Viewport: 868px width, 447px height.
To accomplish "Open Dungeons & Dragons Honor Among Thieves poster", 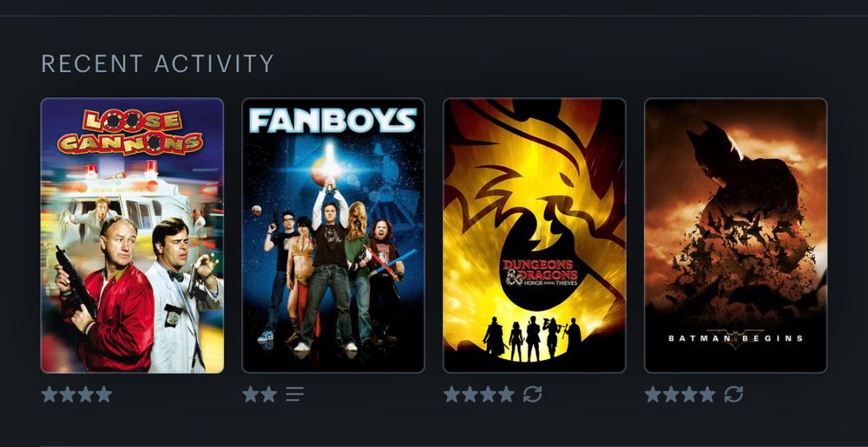I will (x=535, y=236).
